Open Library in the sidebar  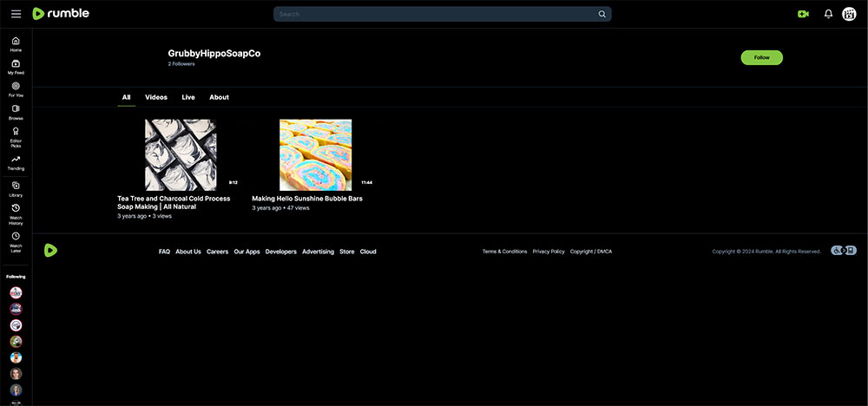[16, 189]
